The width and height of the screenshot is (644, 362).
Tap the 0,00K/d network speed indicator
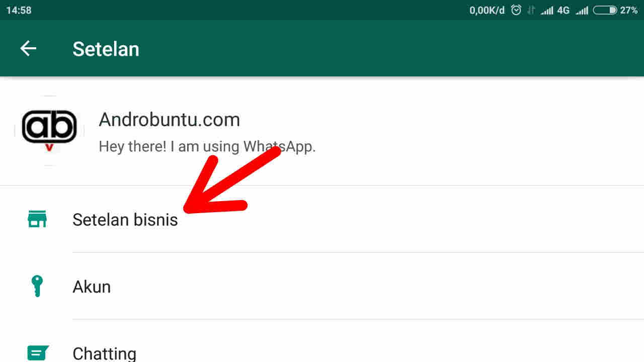[487, 10]
